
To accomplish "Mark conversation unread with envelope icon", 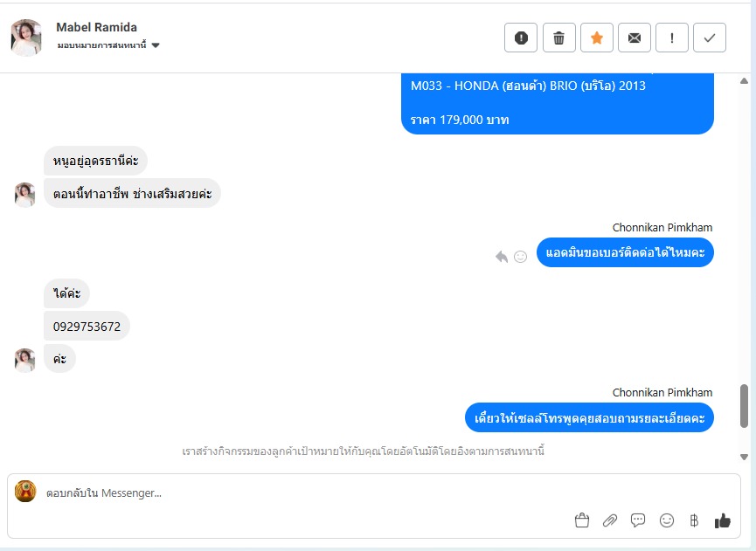I will tap(635, 38).
